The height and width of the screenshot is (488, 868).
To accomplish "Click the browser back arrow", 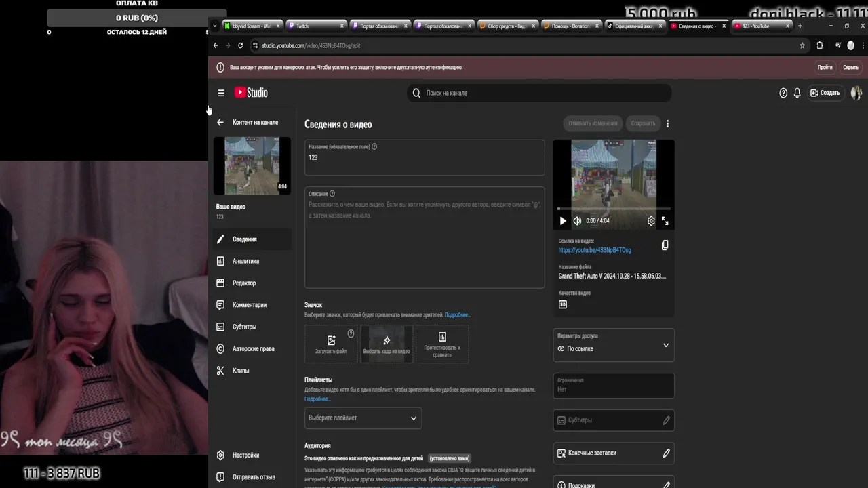I will click(216, 45).
